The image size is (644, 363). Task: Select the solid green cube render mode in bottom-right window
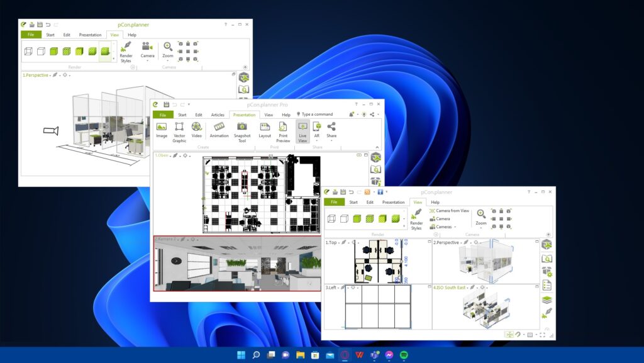[357, 219]
